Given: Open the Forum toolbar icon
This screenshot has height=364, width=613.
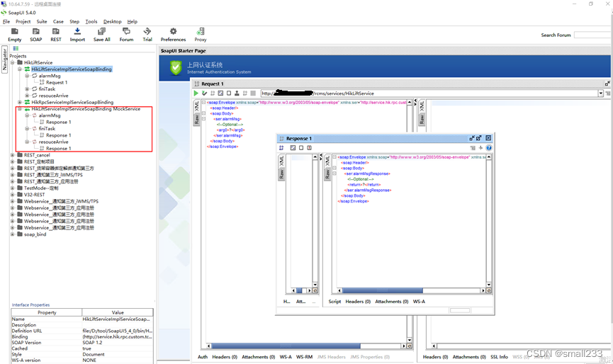Looking at the screenshot, I should click(x=126, y=31).
